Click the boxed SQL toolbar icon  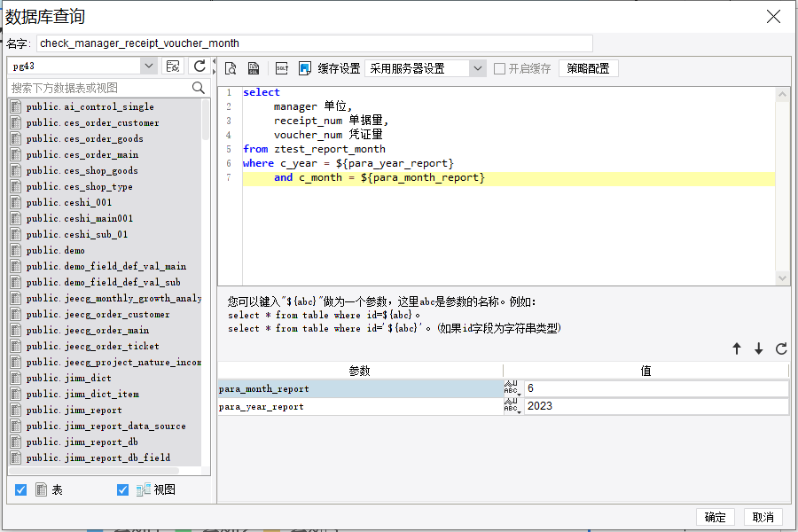pyautogui.click(x=282, y=68)
